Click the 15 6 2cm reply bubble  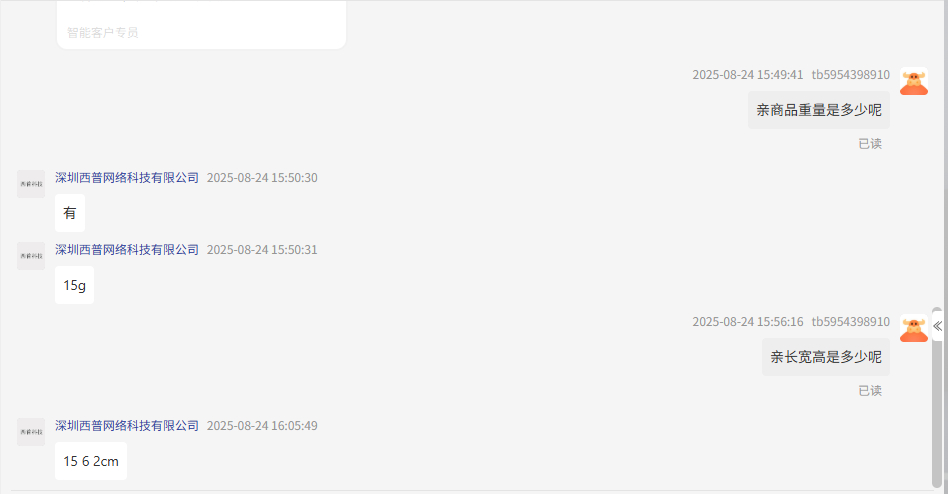pyautogui.click(x=91, y=461)
